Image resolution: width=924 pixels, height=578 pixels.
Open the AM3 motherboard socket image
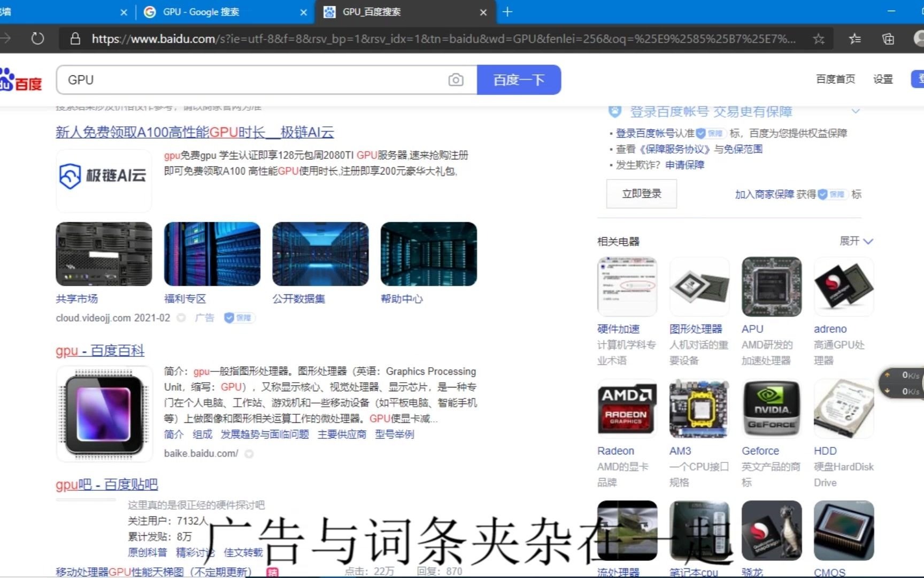[699, 409]
